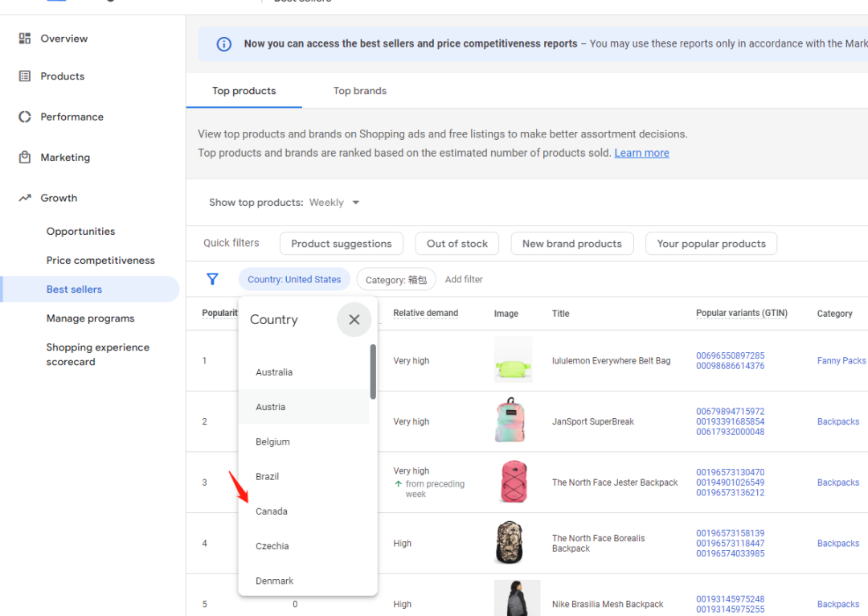This screenshot has height=616, width=868.
Task: Click the blue filter funnel icon
Action: pos(212,279)
